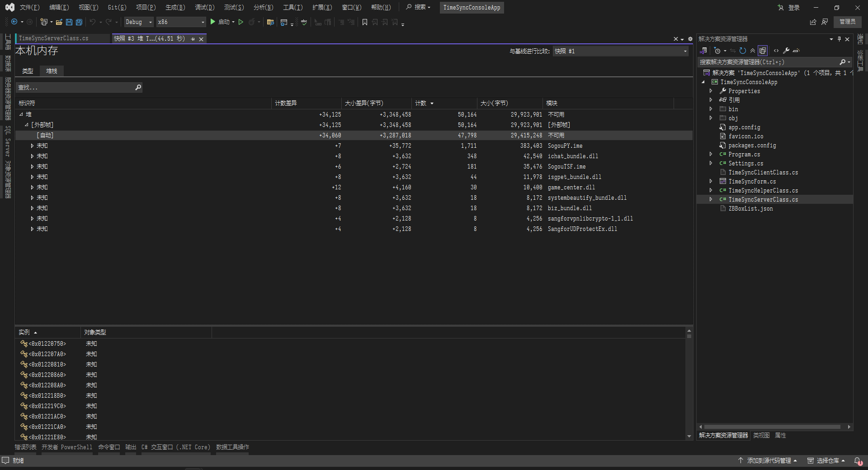Expand the Properties node in Solution Explorer

(x=711, y=91)
